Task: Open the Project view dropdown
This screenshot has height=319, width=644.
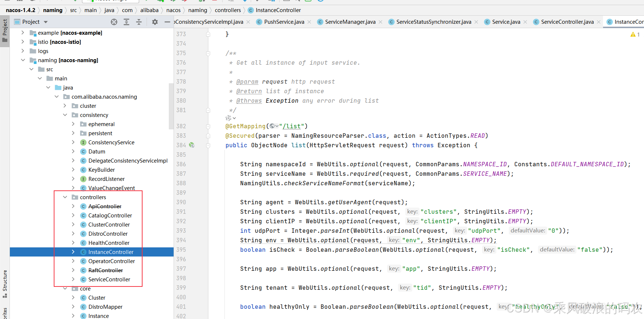Action: coord(46,22)
